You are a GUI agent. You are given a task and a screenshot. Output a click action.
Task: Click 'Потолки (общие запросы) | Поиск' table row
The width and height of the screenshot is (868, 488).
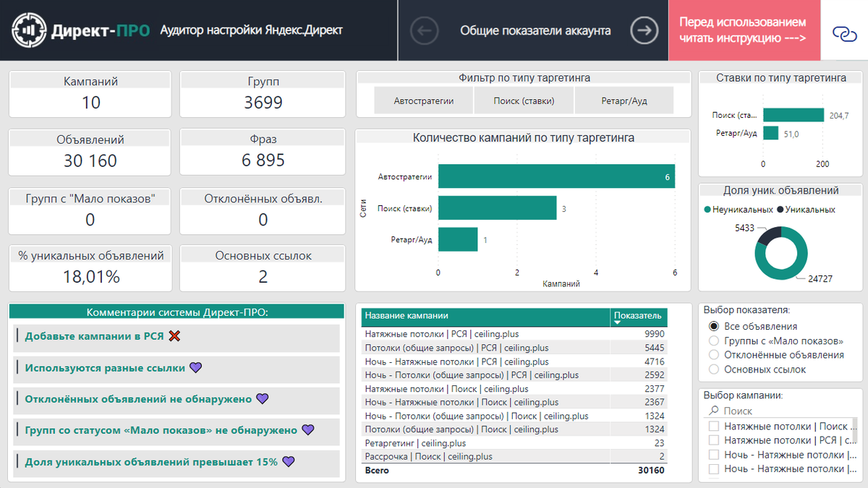point(514,429)
